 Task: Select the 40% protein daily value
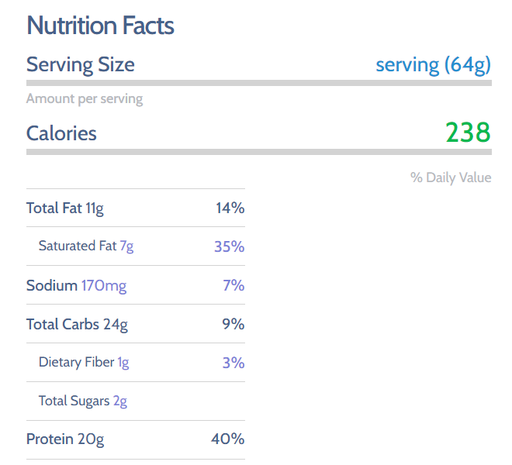[228, 439]
